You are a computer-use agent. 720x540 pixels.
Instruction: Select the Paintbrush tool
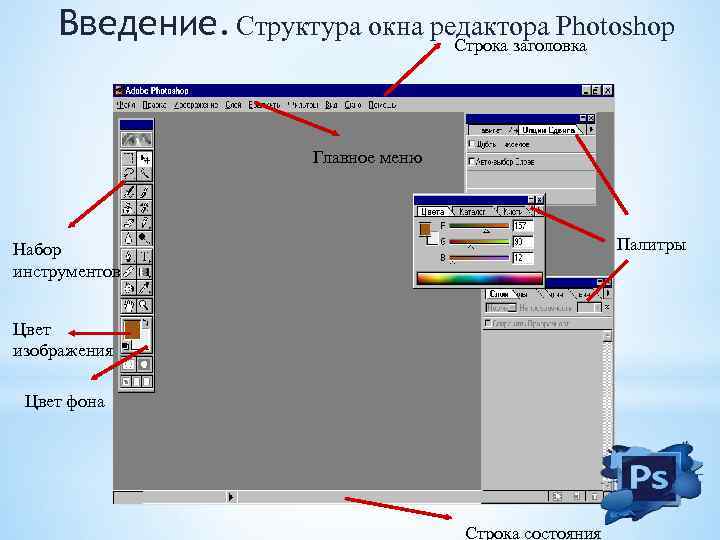(x=145, y=192)
